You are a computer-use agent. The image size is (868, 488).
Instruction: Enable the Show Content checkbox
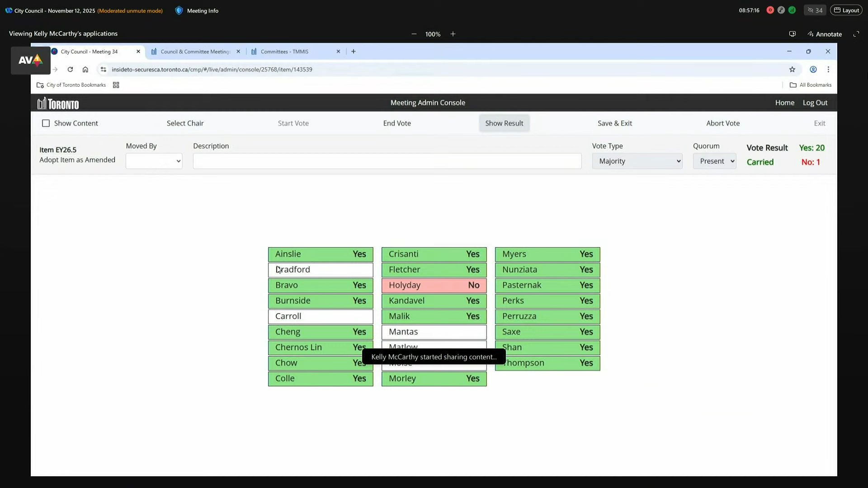(x=46, y=123)
